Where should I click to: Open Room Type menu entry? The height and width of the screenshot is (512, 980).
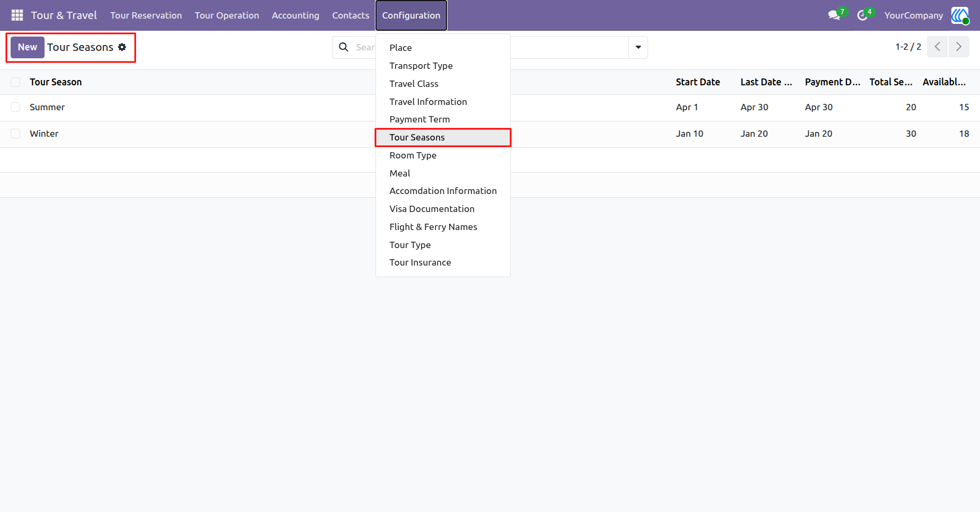point(443,155)
